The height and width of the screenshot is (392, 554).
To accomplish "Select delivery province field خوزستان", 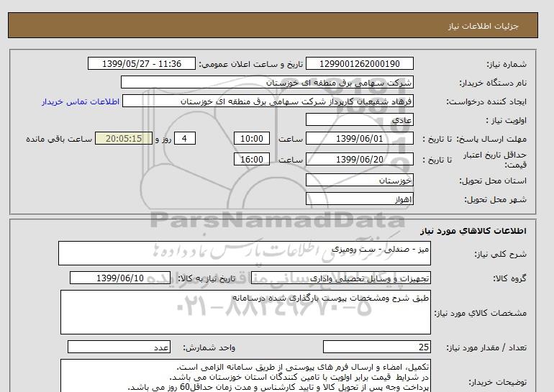I will pos(360,180).
